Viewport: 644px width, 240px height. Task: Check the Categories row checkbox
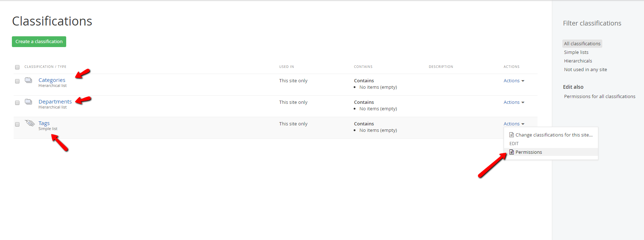17,81
